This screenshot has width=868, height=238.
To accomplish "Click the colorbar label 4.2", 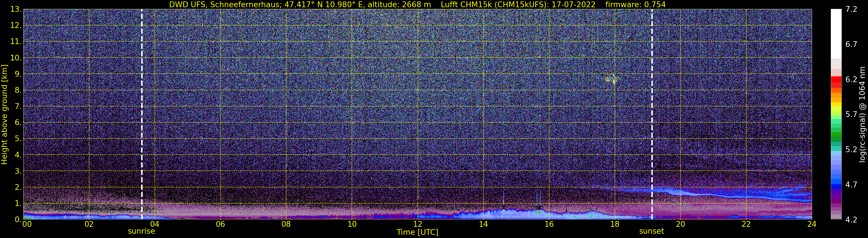I will coord(852,220).
